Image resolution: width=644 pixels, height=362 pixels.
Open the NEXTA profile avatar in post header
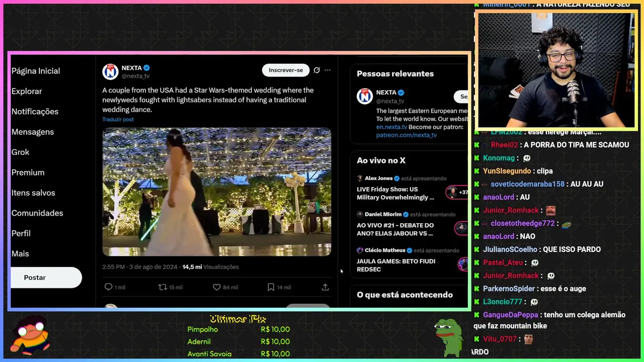click(x=110, y=71)
